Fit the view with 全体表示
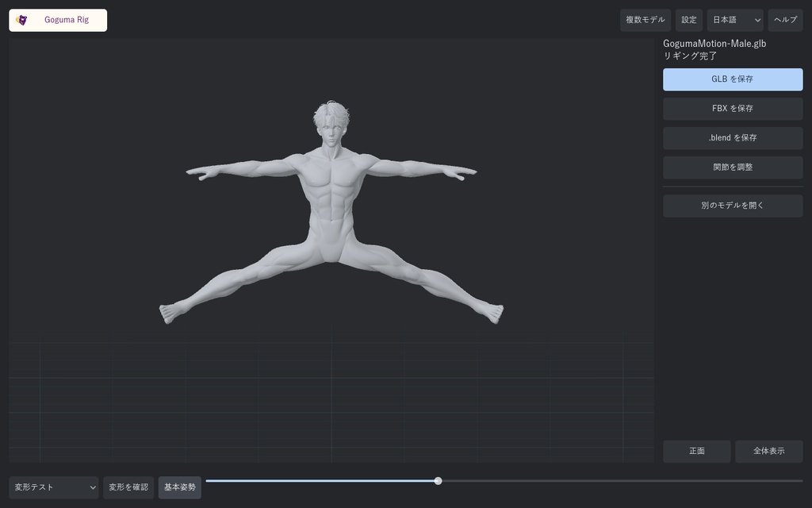 coord(769,452)
